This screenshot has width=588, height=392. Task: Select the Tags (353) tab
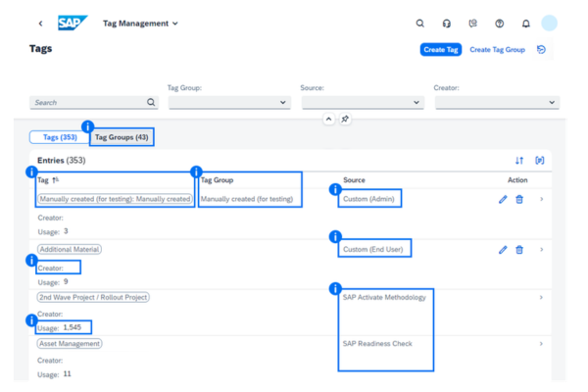57,137
